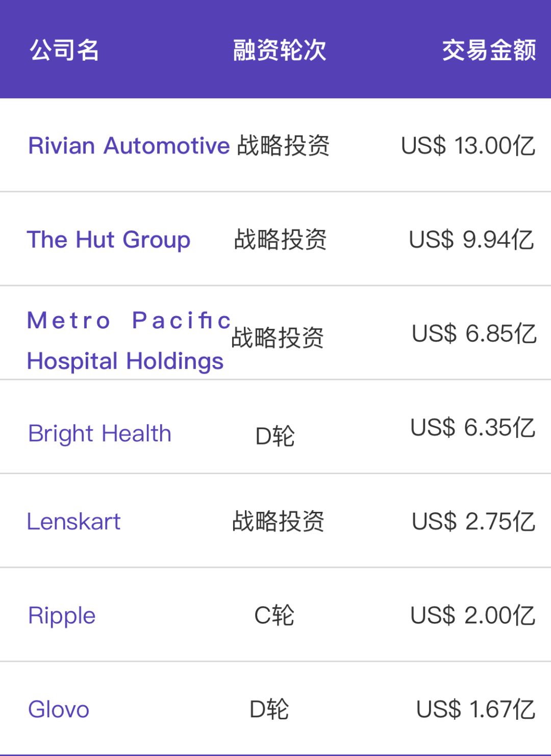Click the 公司名 column header
The height and width of the screenshot is (756, 551).
(64, 50)
